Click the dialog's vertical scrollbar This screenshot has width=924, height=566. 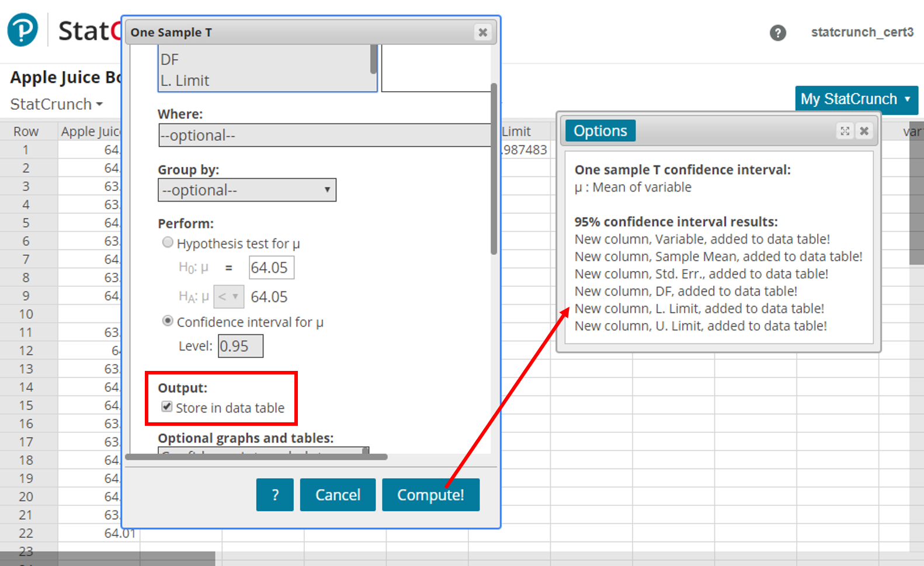[494, 169]
